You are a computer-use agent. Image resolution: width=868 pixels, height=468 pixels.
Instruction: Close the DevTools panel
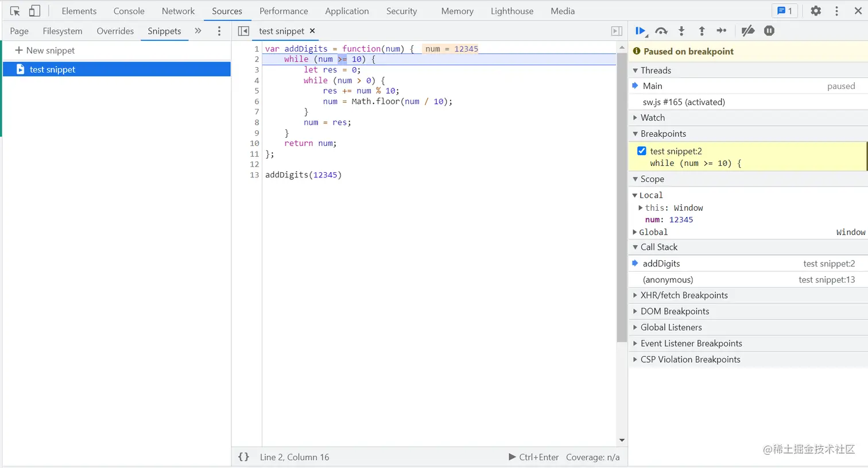[x=858, y=11]
